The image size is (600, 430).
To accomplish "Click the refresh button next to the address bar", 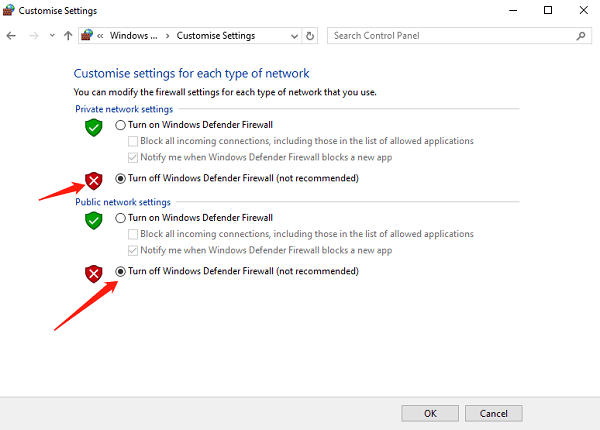I will [310, 36].
